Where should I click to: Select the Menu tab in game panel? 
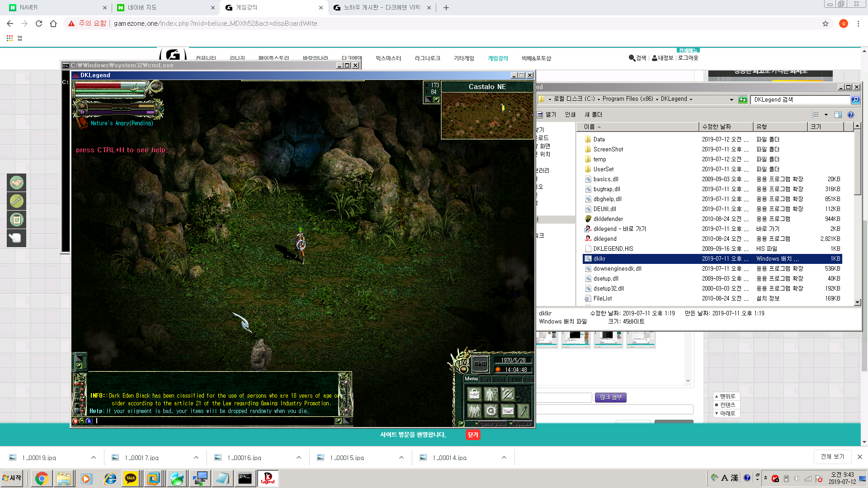471,379
